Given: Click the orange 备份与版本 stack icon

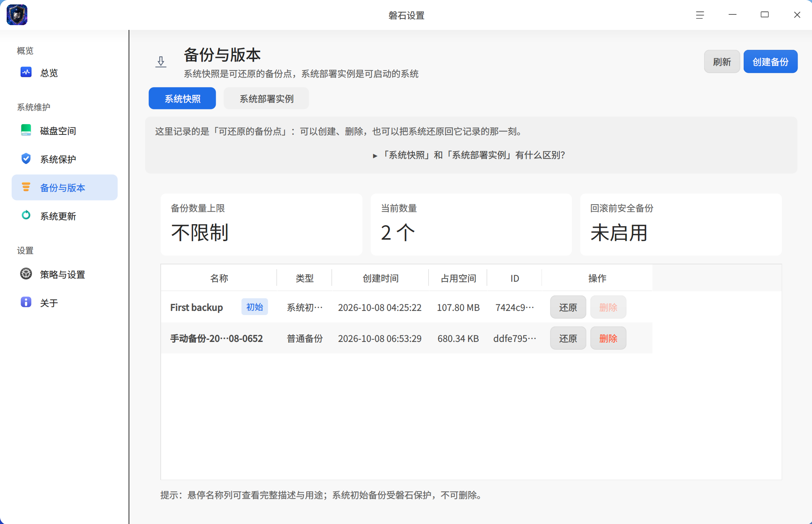Looking at the screenshot, I should pos(26,187).
